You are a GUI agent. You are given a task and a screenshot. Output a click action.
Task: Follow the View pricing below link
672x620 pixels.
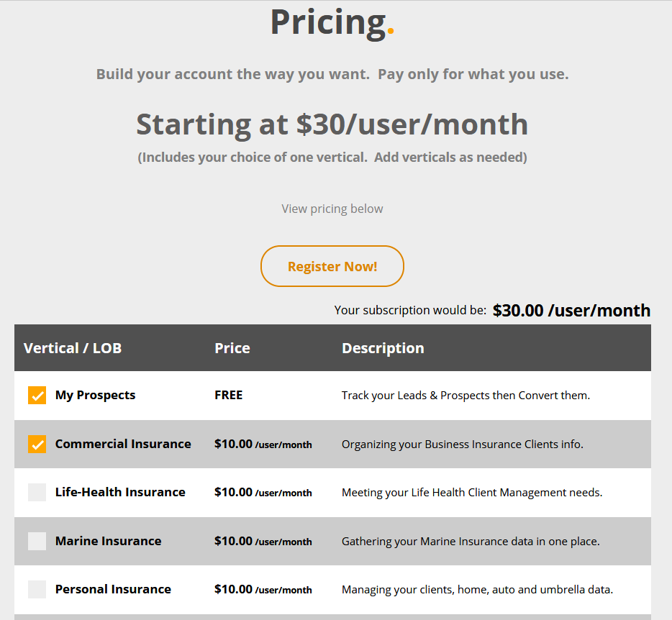[x=332, y=209]
